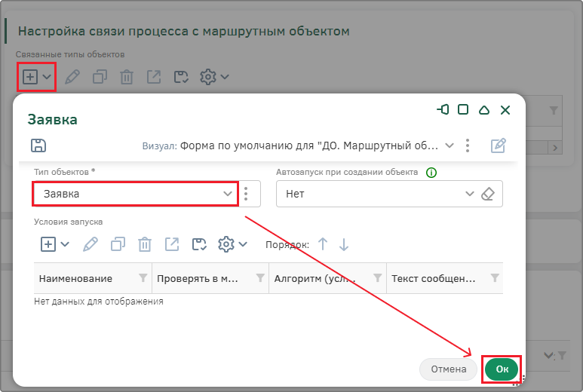Open the add dropdown arrow in the background toolbar
583x392 pixels.
tap(47, 77)
